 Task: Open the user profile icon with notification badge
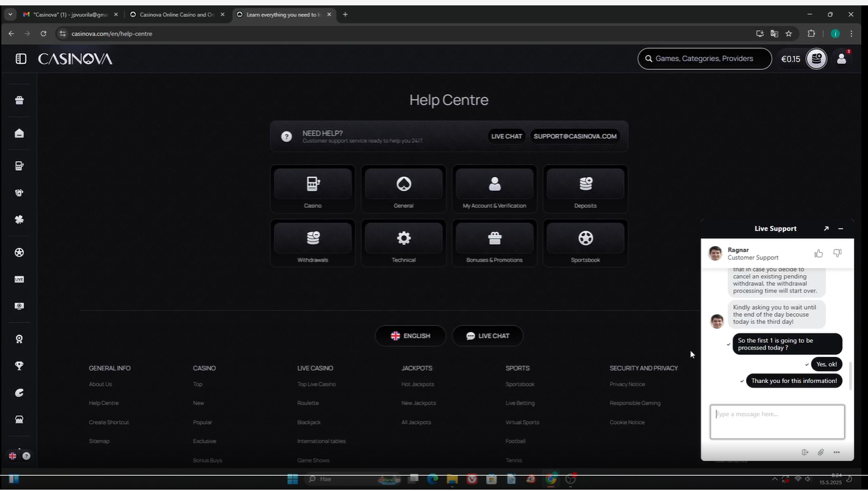tap(842, 59)
